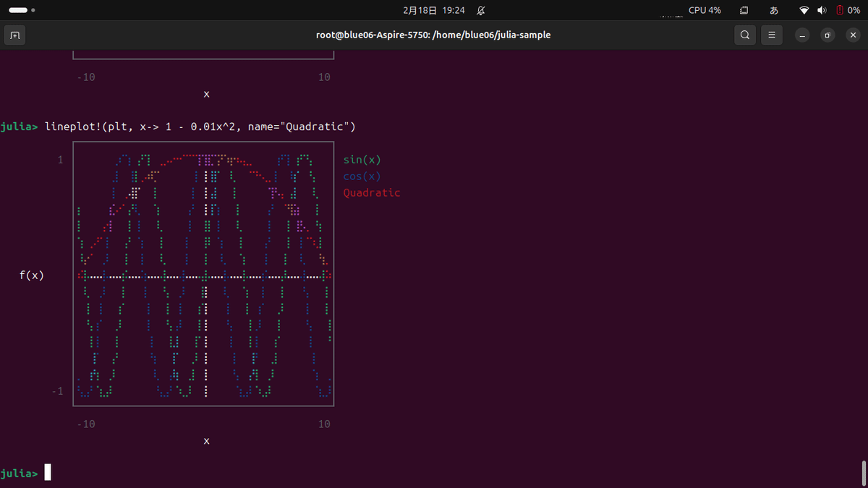
Task: Click the cos(x) legend label
Action: [x=362, y=176]
